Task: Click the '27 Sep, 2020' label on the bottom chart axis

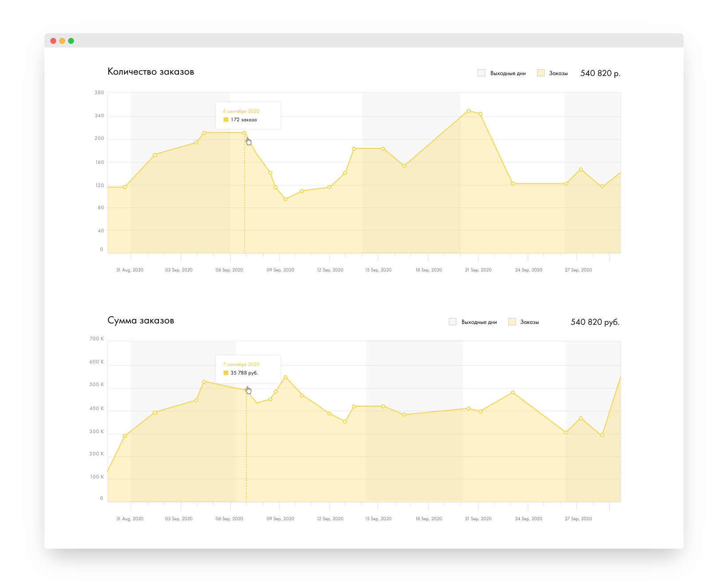Action: tap(578, 519)
